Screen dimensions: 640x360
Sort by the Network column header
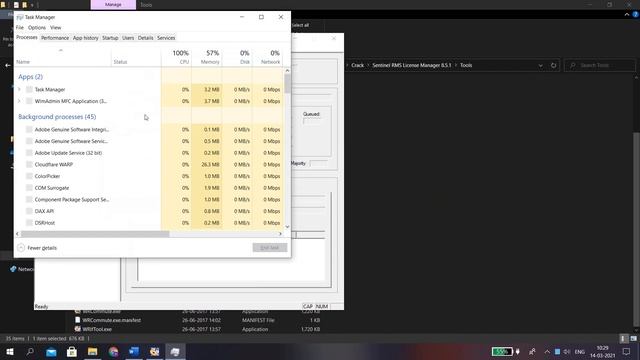[267, 57]
